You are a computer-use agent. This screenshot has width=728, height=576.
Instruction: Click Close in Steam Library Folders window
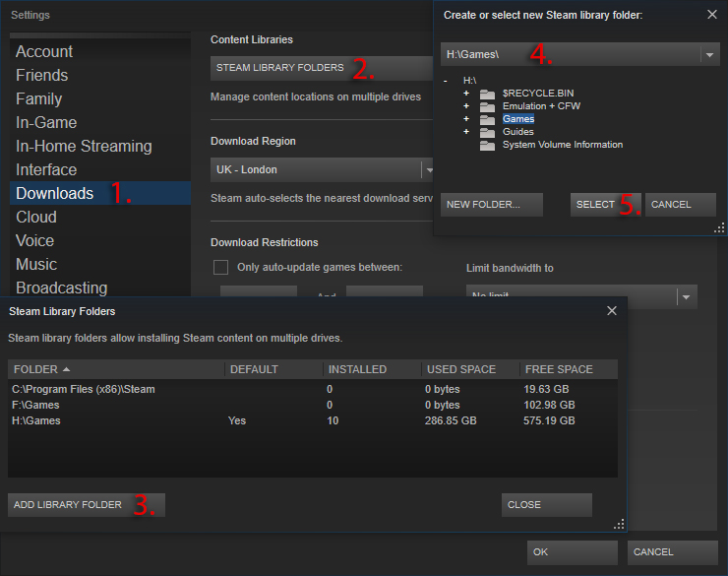pos(546,505)
